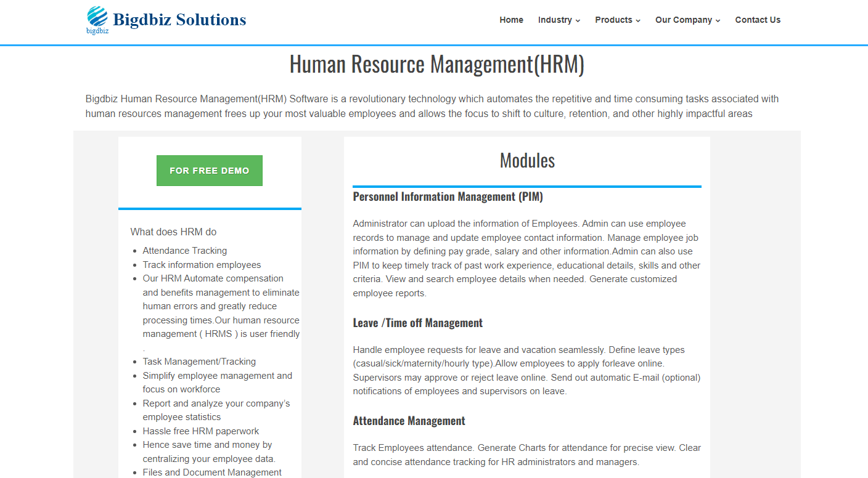Image resolution: width=868 pixels, height=478 pixels.
Task: Navigate to Contact Us
Action: pyautogui.click(x=758, y=20)
